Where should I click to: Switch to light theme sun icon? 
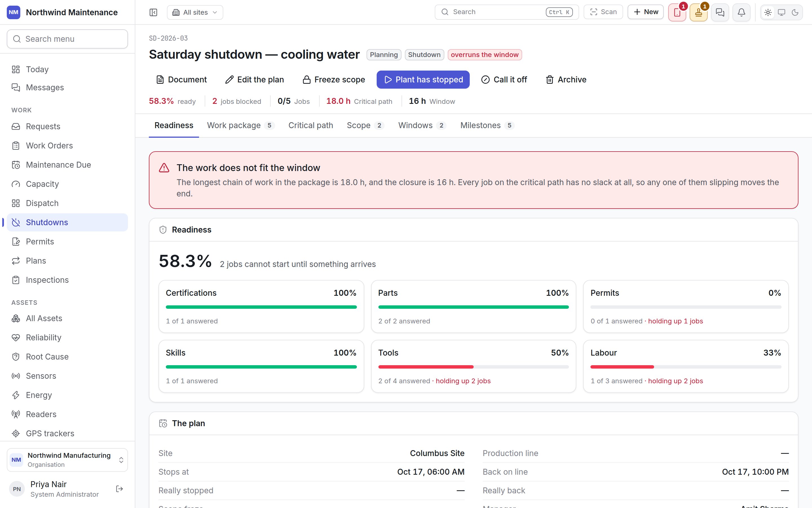(768, 12)
